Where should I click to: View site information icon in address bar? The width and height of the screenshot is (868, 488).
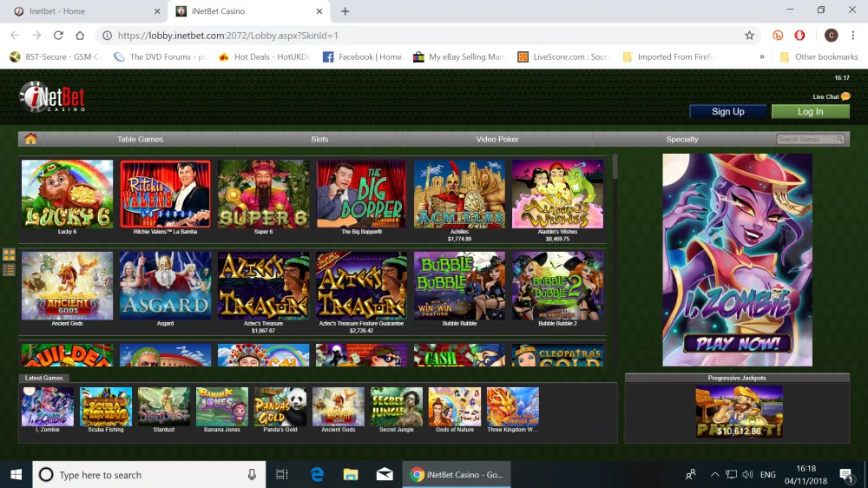[108, 36]
